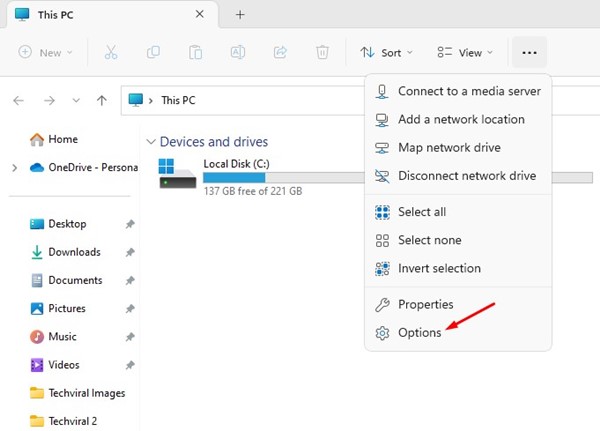This screenshot has width=600, height=431.
Task: Choose Select all in the menu
Action: coord(421,212)
